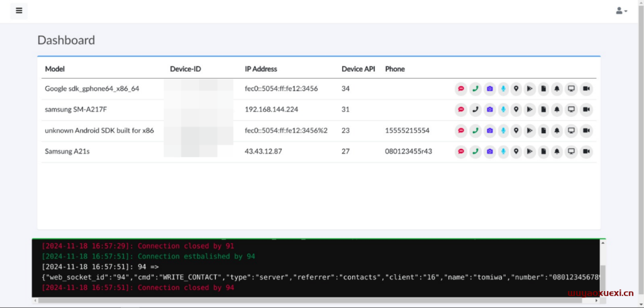Viewport: 644px width, 308px height.
Task: Click the Dashboard page heading
Action: pyautogui.click(x=66, y=40)
